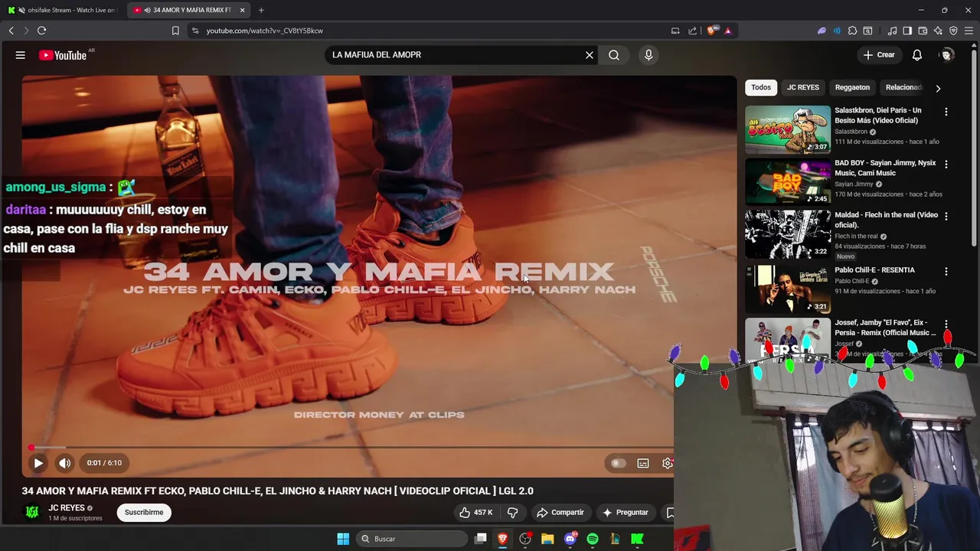The image size is (980, 551).
Task: Share this page from address bar
Action: 692,31
